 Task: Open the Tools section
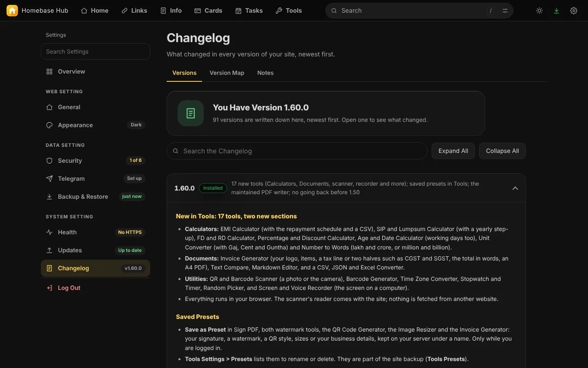pos(289,11)
